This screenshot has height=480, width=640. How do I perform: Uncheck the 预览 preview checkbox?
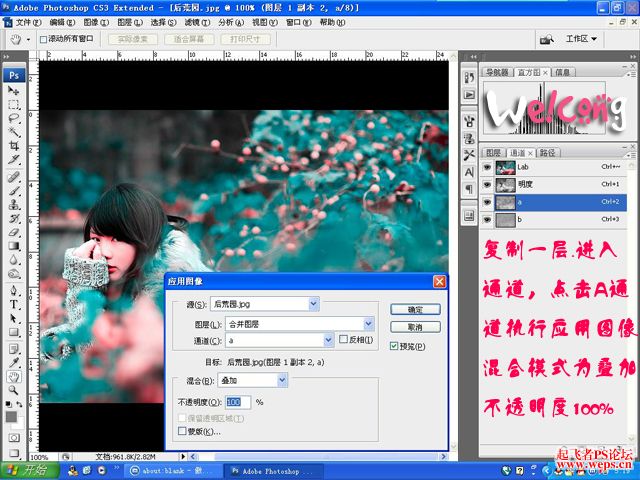[x=394, y=346]
